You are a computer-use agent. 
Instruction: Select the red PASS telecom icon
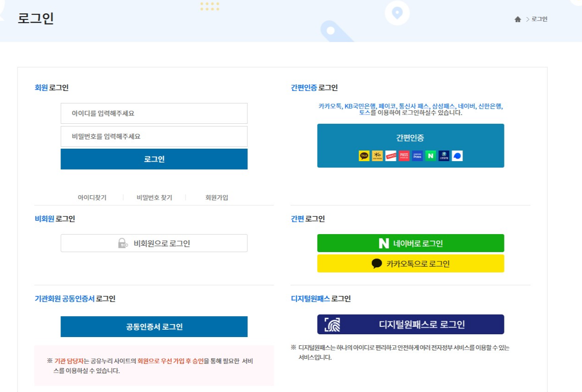pos(404,156)
